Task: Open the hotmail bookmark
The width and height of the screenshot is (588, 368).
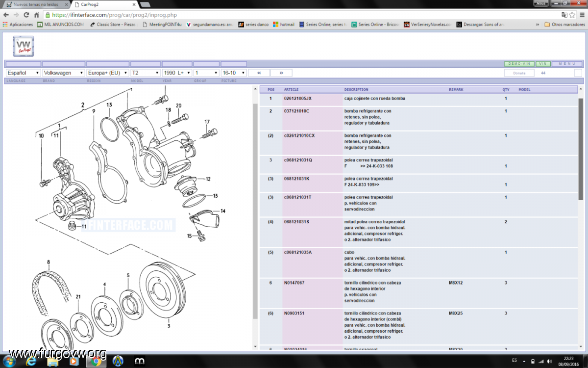Action: pos(284,25)
